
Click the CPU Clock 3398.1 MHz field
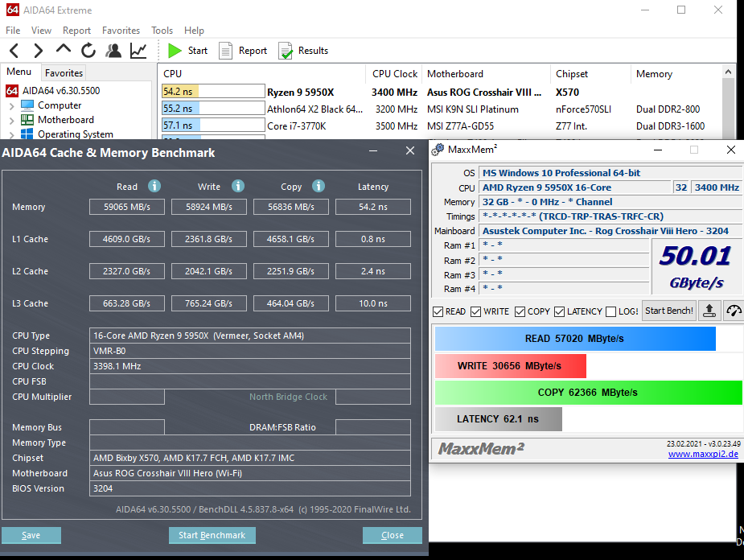tap(250, 366)
